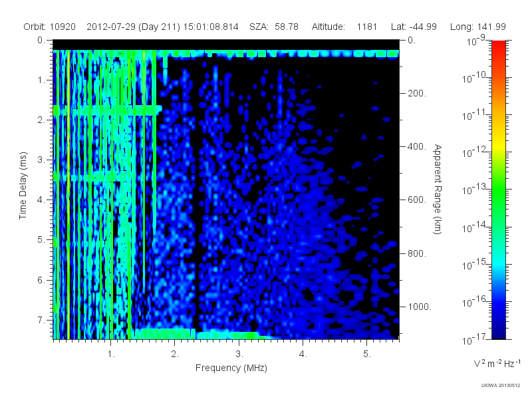532x399 pixels.
Task: Select the date '2012-07-29 (Day 211)' text
Action: (x=133, y=27)
